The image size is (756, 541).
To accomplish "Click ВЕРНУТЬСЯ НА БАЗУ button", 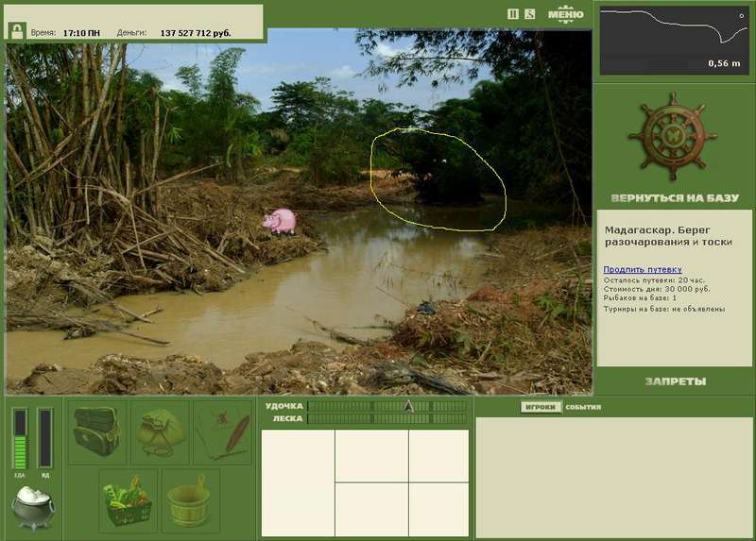I will pyautogui.click(x=674, y=199).
